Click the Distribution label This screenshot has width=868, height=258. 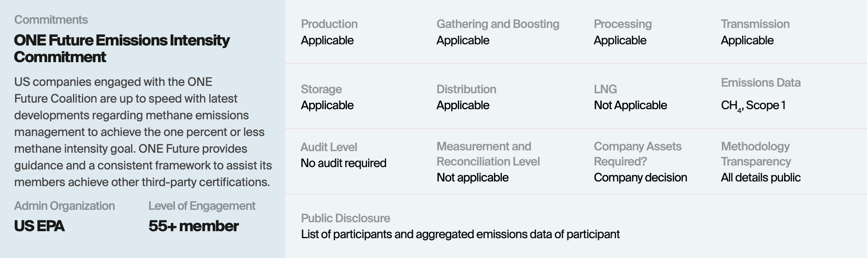466,89
